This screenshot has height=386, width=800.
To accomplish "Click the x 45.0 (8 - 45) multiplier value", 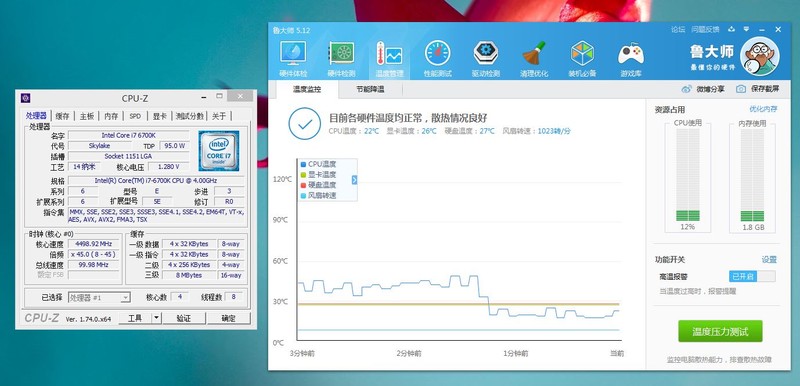I will coord(93,254).
